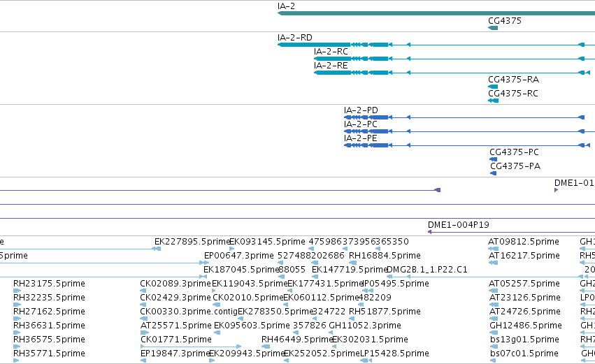595x364 pixels.
Task: Click the IA-2 gene label
Action: click(286, 6)
